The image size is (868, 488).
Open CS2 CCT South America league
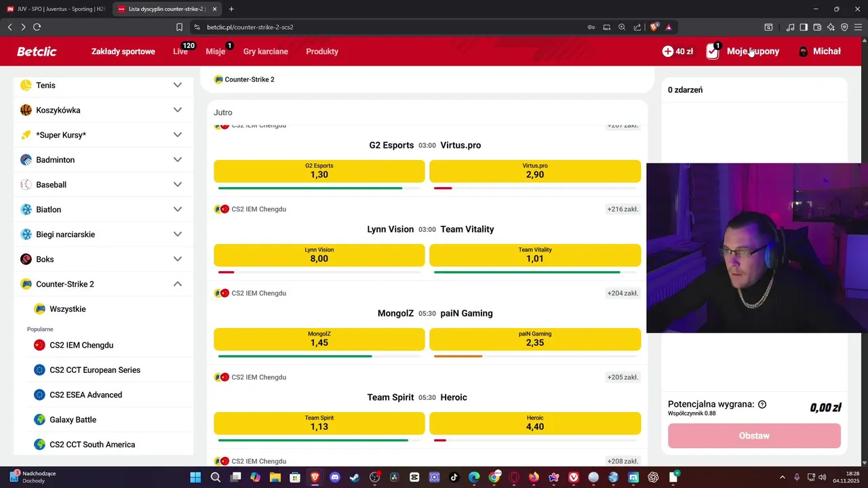point(92,445)
